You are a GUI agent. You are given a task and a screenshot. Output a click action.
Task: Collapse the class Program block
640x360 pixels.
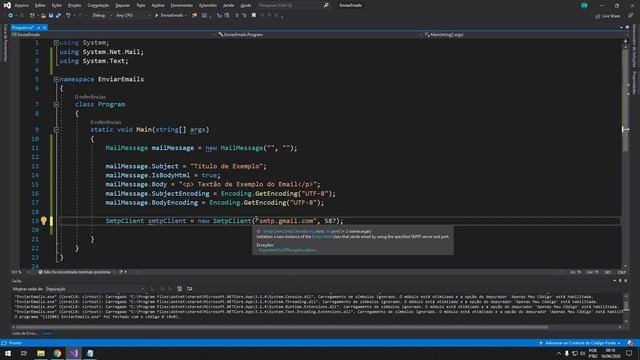click(x=56, y=104)
